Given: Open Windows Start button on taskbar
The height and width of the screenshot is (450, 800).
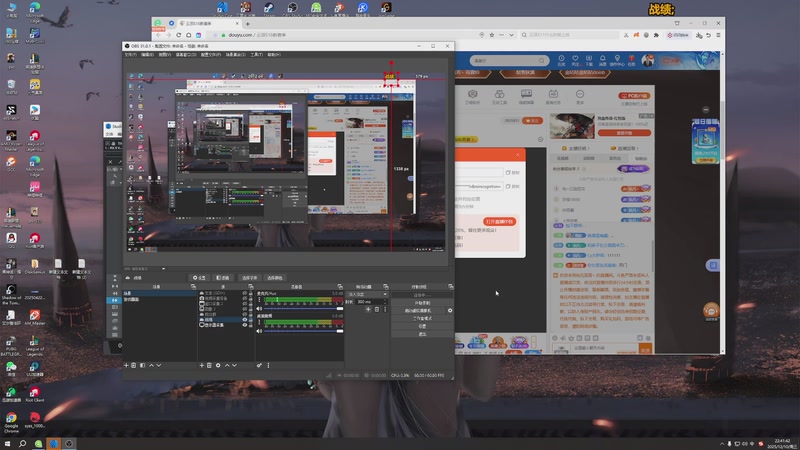Looking at the screenshot, I should (7, 443).
